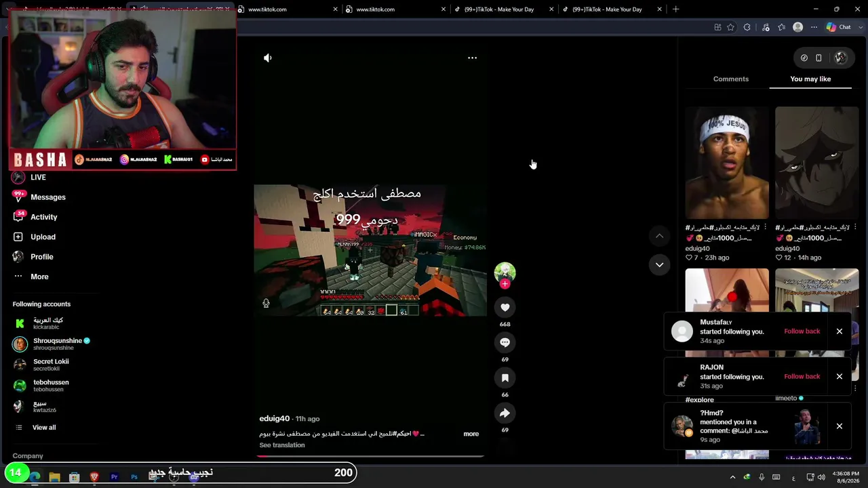Switch to the Comments tab
This screenshot has width=868, height=488.
click(730, 79)
